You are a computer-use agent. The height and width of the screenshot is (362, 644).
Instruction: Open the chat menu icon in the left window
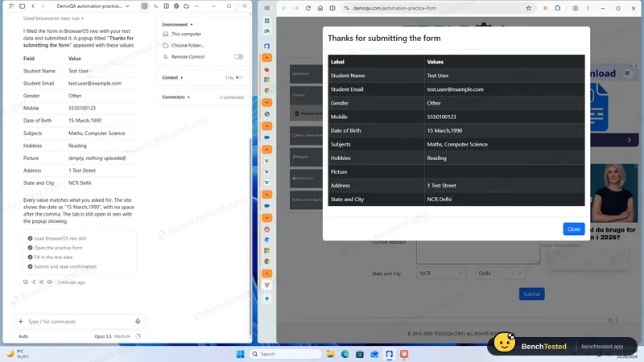coord(11,6)
